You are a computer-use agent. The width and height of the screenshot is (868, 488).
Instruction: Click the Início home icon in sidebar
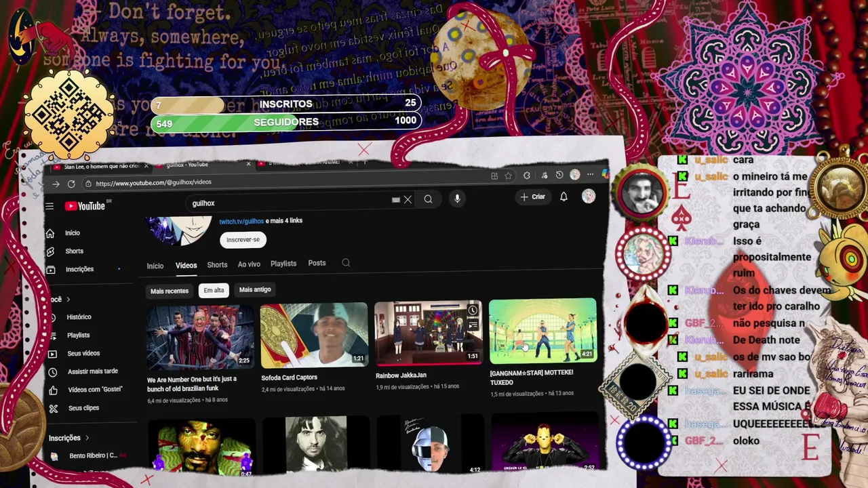pos(50,233)
